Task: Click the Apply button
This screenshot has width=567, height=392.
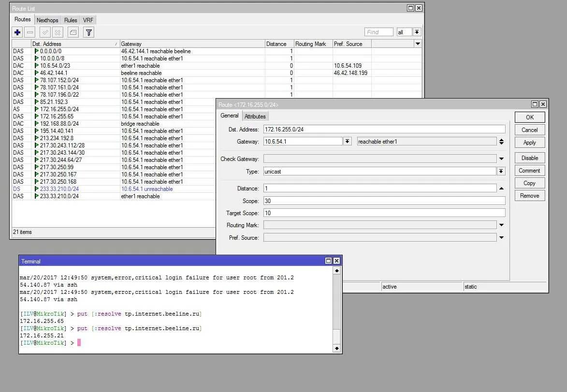Action: (x=530, y=143)
